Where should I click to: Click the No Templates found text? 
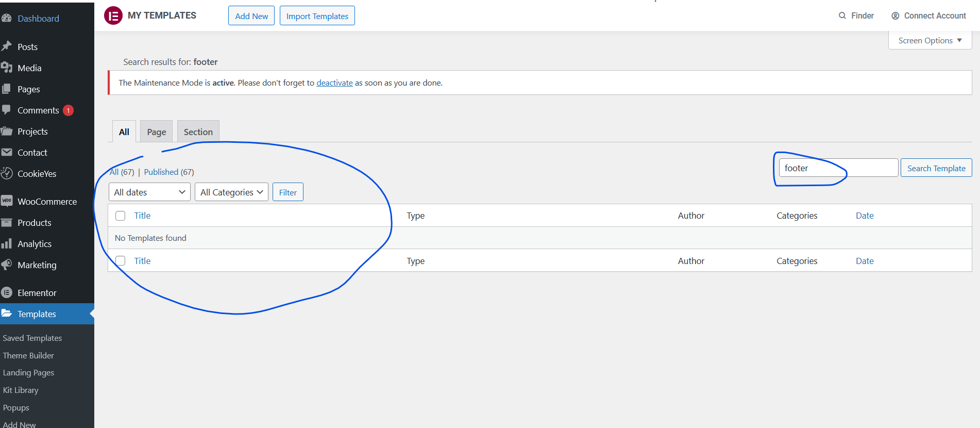pyautogui.click(x=150, y=238)
